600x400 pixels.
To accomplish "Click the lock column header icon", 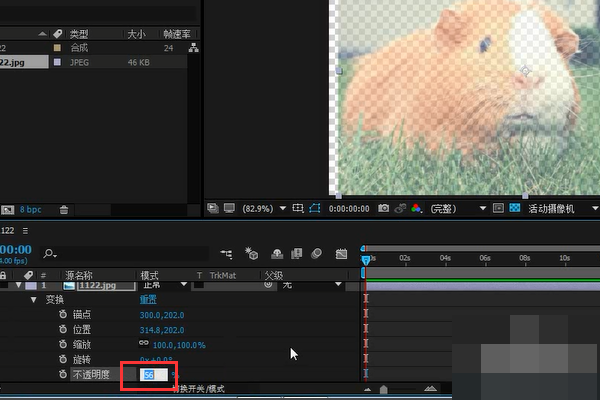I will tap(3, 275).
